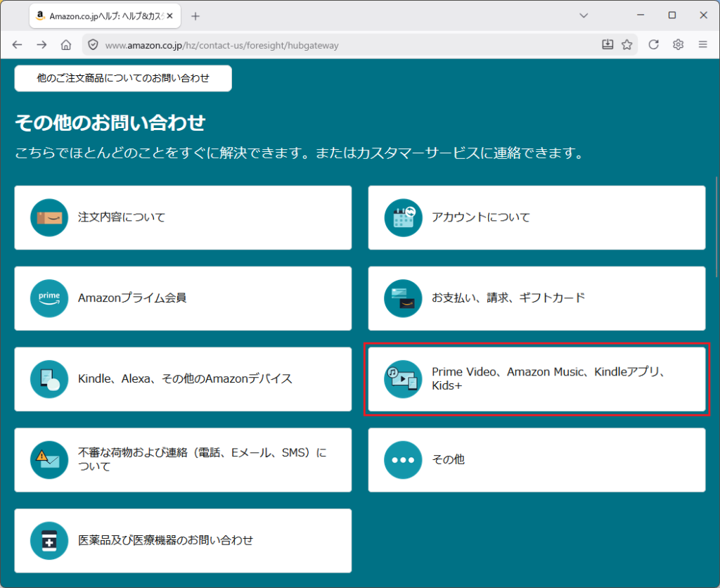Viewport: 720px width, 588px height.
Task: Click the payment cards icon
Action: (x=403, y=299)
